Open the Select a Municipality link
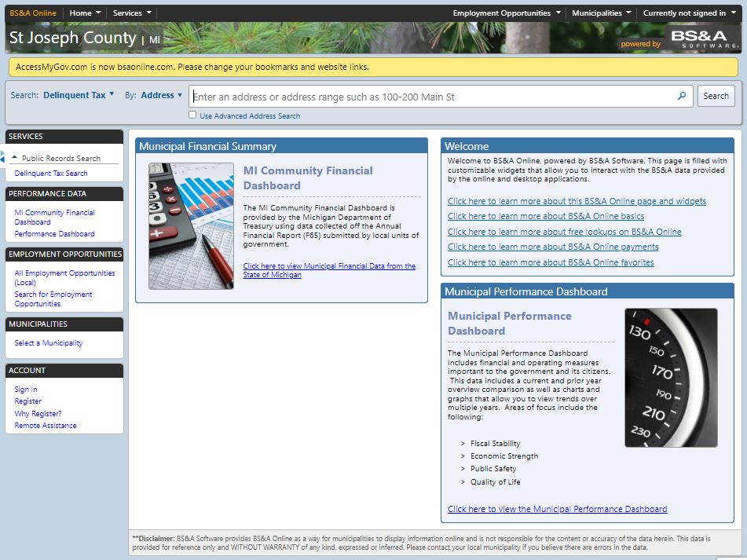This screenshot has height=560, width=747. (49, 343)
